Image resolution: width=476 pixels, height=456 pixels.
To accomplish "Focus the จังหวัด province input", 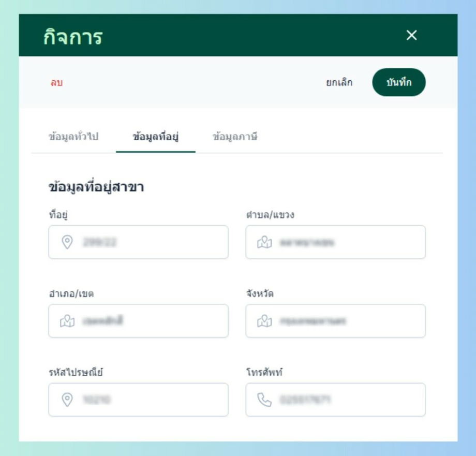I will [335, 321].
